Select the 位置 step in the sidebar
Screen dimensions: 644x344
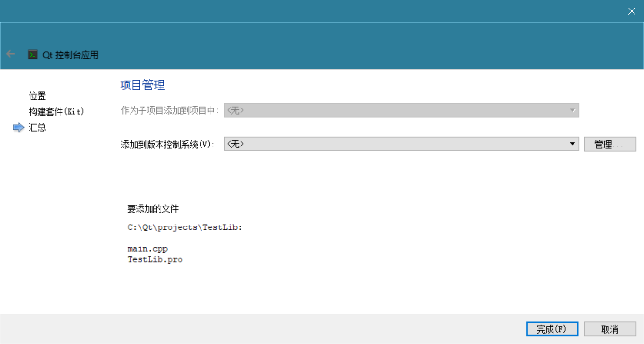point(37,96)
